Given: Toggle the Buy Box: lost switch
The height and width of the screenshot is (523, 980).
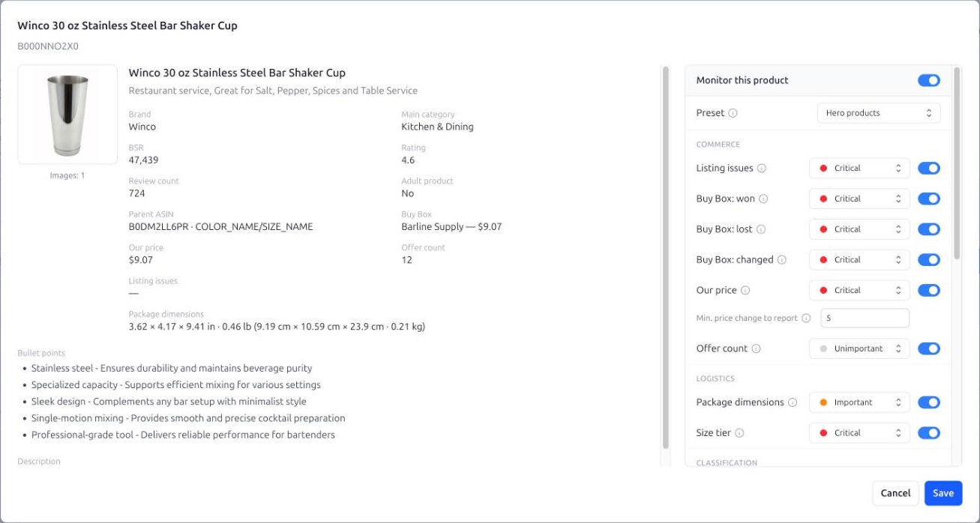Looking at the screenshot, I should tap(929, 229).
